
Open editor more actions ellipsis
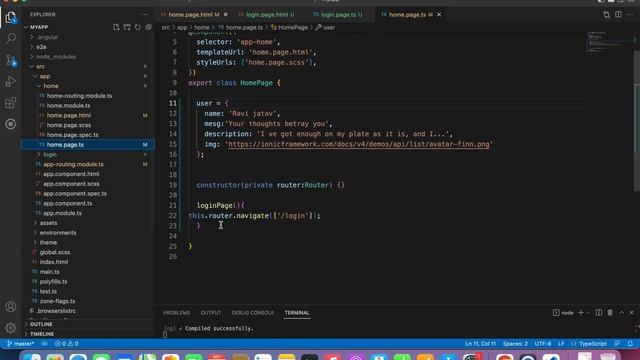pos(630,14)
